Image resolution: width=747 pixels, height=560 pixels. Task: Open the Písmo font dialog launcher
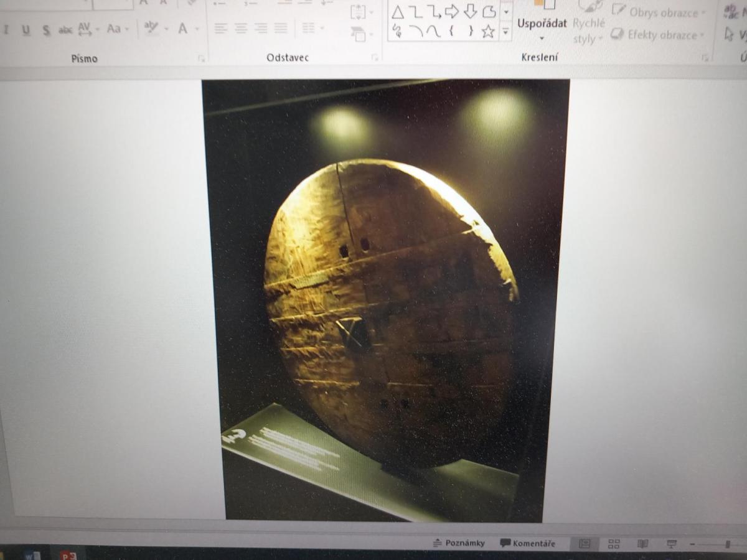201,58
